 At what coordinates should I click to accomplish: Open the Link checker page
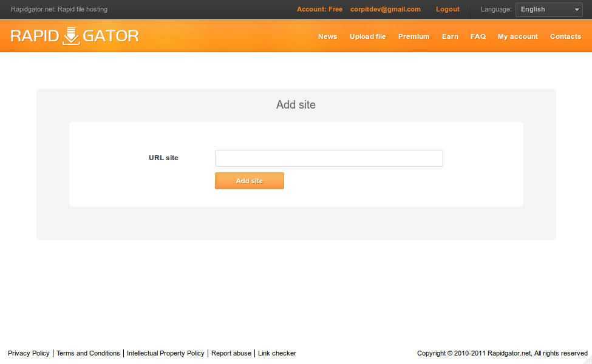[x=277, y=354]
